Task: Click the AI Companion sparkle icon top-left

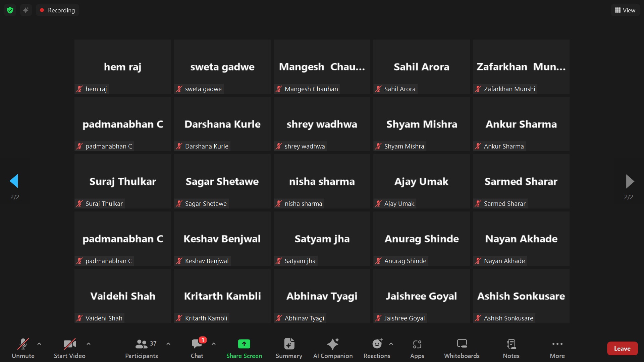Action: click(26, 10)
